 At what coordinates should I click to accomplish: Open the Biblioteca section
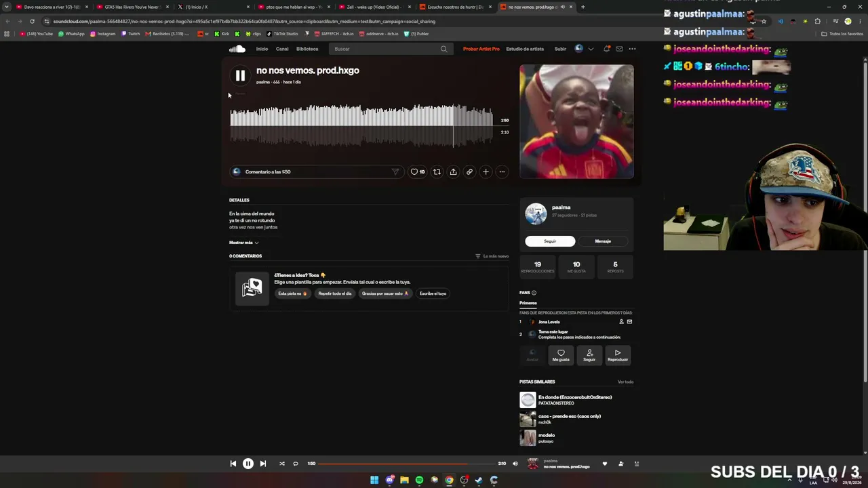click(x=307, y=49)
